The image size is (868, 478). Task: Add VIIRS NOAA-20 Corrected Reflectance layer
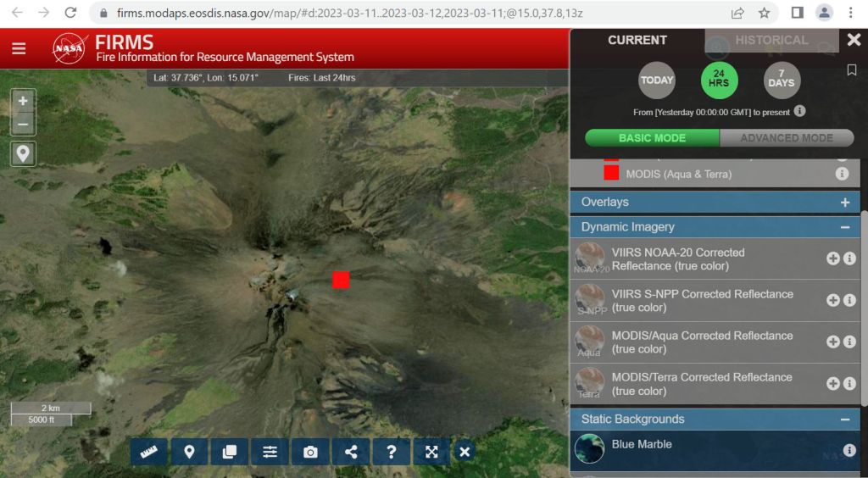pyautogui.click(x=833, y=259)
